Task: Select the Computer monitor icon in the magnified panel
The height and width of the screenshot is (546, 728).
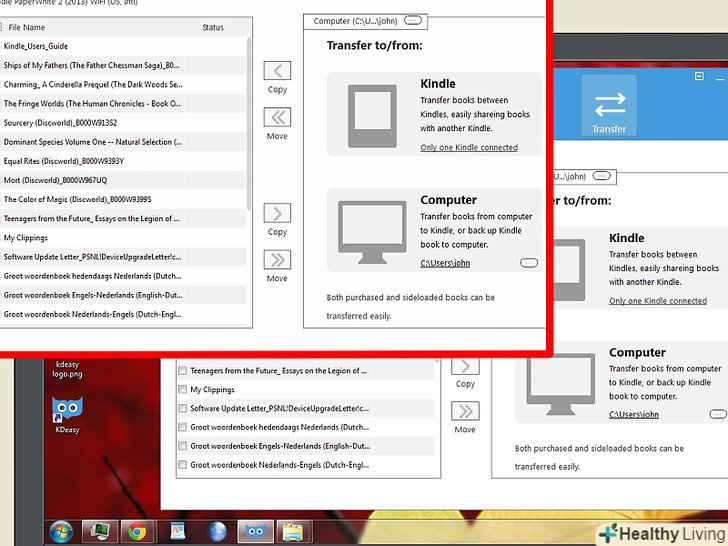Action: click(372, 232)
